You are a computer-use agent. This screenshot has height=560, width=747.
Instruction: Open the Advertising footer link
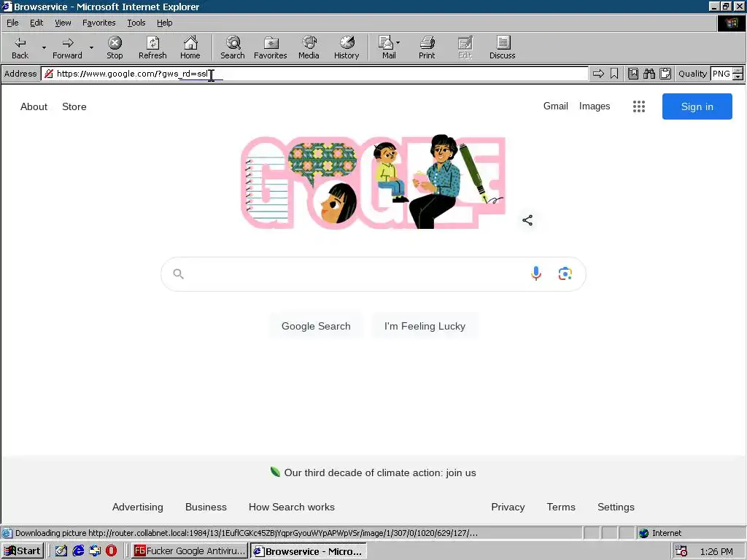pos(138,507)
